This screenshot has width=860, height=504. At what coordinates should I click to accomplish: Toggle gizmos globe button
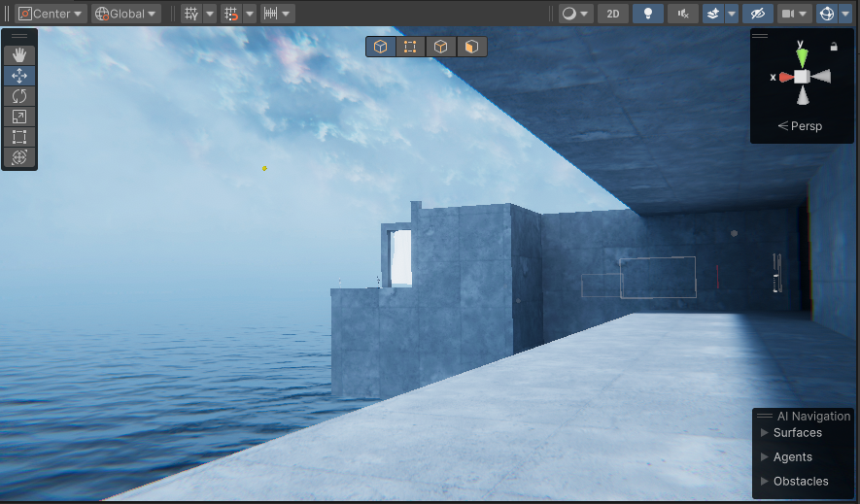[x=826, y=14]
